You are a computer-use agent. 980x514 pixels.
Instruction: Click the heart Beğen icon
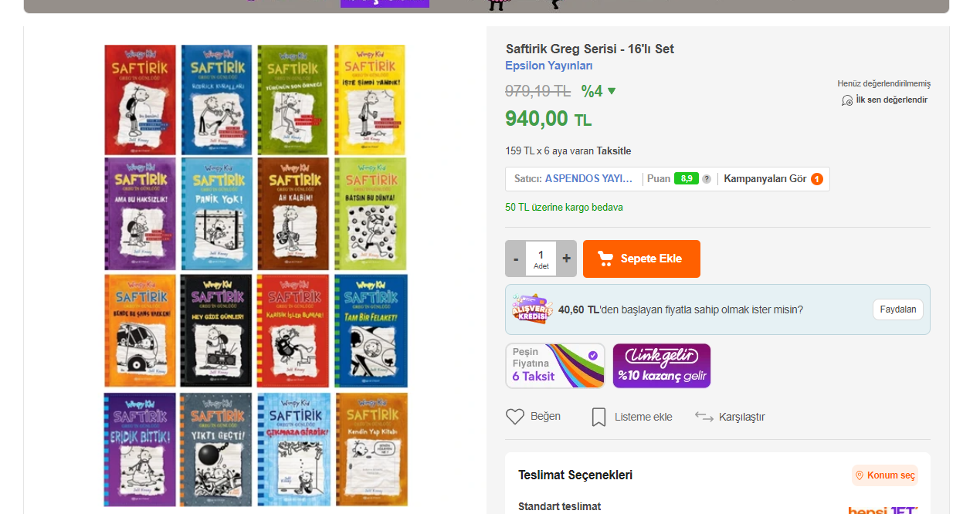pos(515,417)
